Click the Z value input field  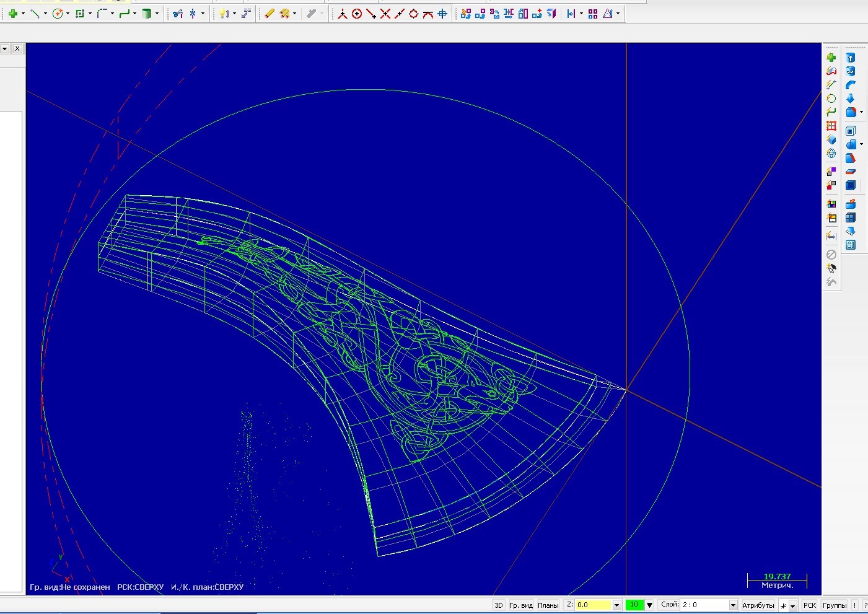click(x=593, y=605)
